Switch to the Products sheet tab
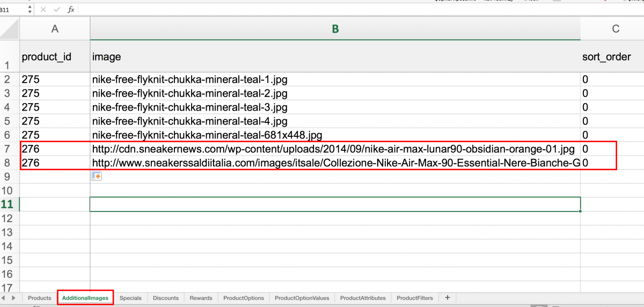This screenshot has height=307, width=644. click(x=39, y=298)
